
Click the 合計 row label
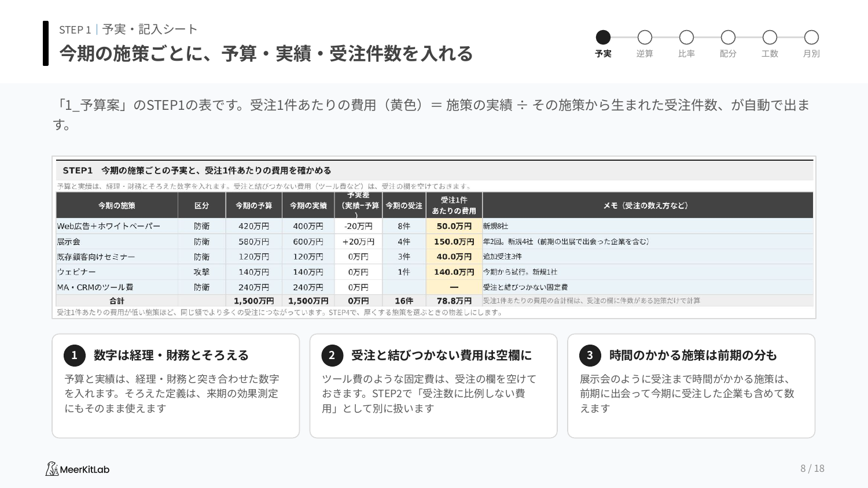click(x=117, y=301)
